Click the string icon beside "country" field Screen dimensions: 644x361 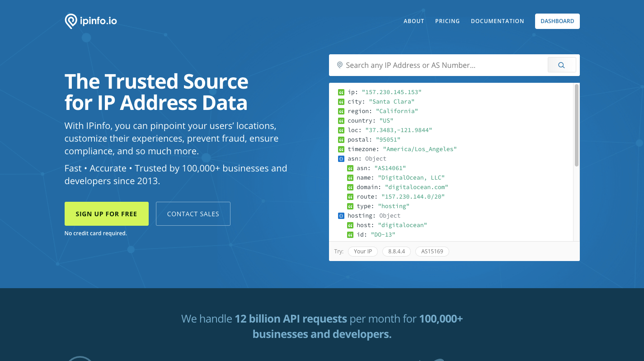click(x=341, y=121)
